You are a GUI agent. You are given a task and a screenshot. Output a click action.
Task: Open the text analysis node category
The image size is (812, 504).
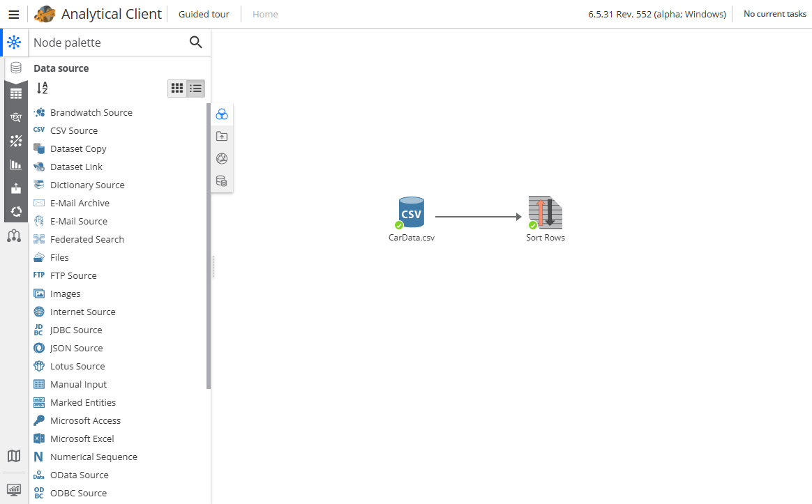click(x=15, y=117)
